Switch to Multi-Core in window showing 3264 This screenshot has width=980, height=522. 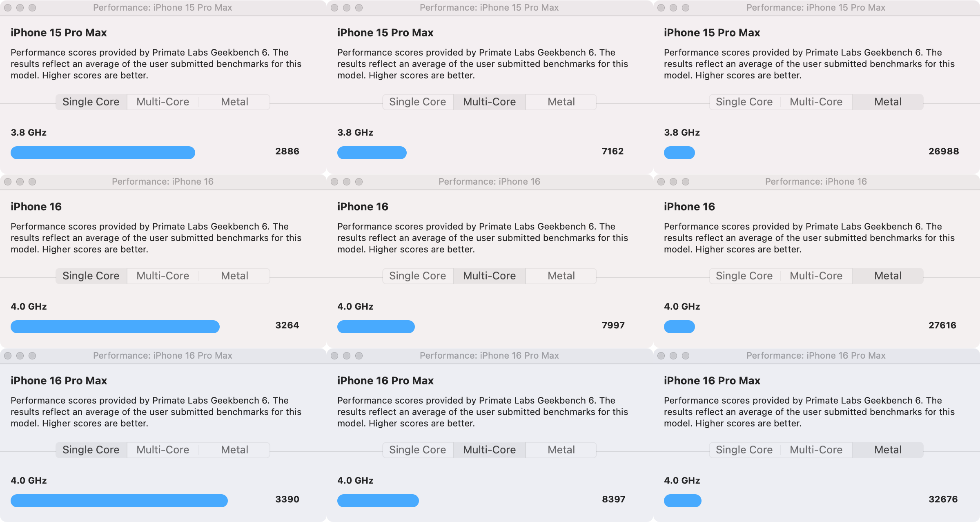click(163, 276)
